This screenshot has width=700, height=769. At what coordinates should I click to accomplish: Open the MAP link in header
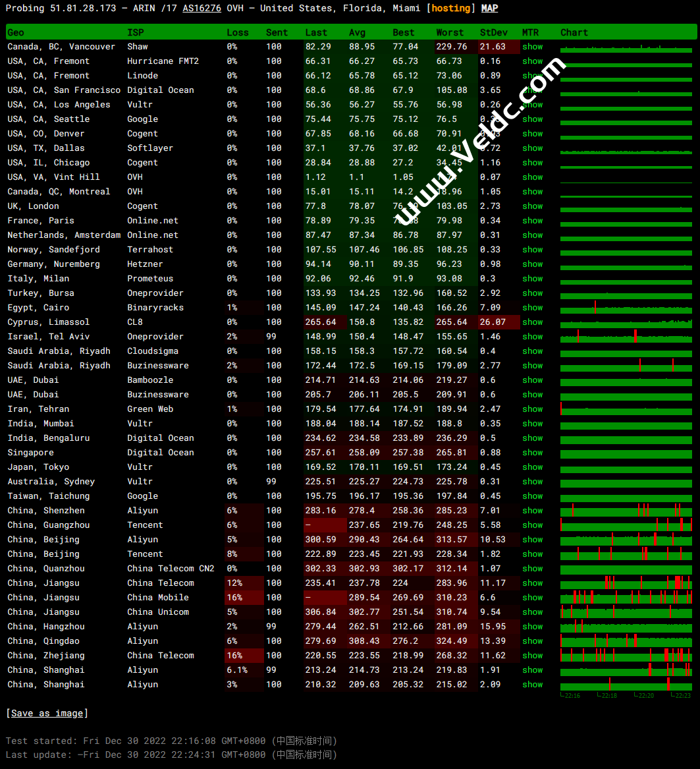(489, 9)
